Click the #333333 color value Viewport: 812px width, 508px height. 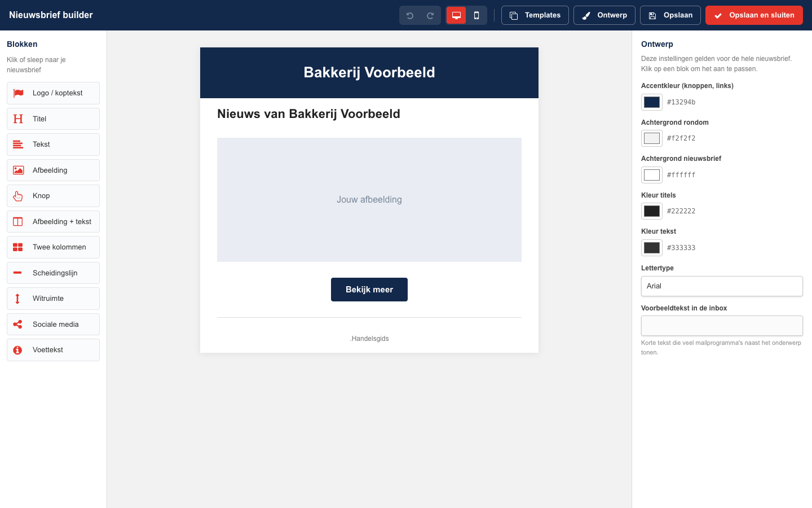[681, 248]
